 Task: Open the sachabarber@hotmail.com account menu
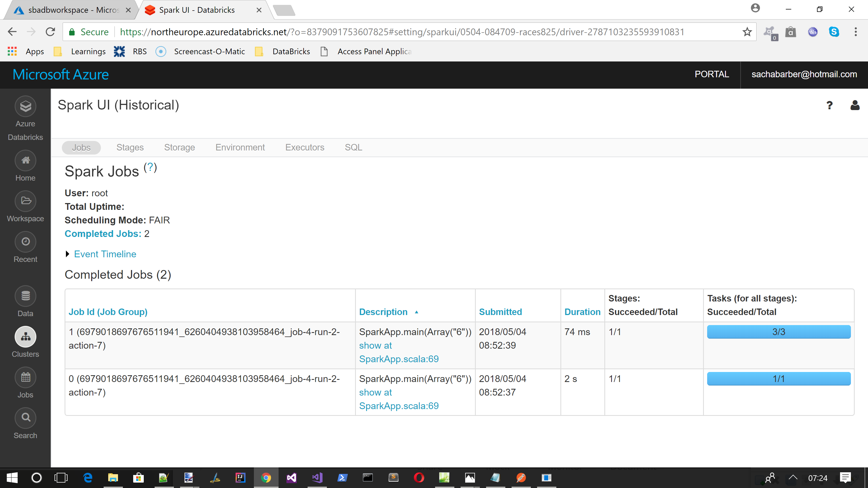coord(804,75)
